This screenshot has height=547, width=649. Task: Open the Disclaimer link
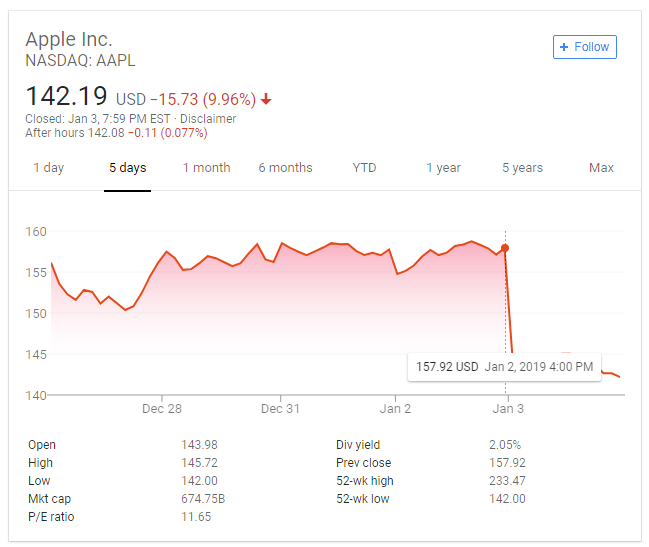(208, 118)
